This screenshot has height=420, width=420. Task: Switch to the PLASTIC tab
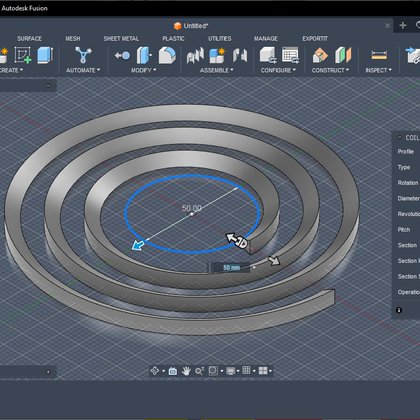[x=173, y=39]
